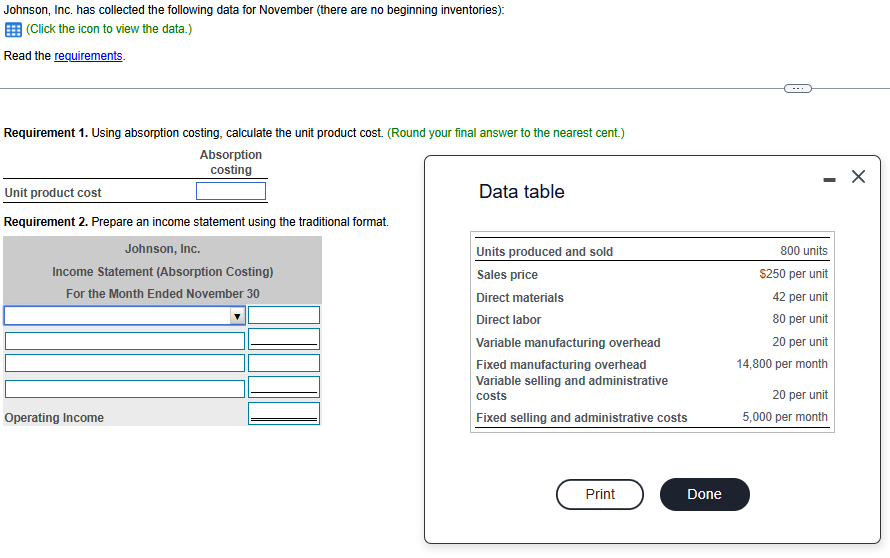Click the data table grid icon

coord(13,30)
